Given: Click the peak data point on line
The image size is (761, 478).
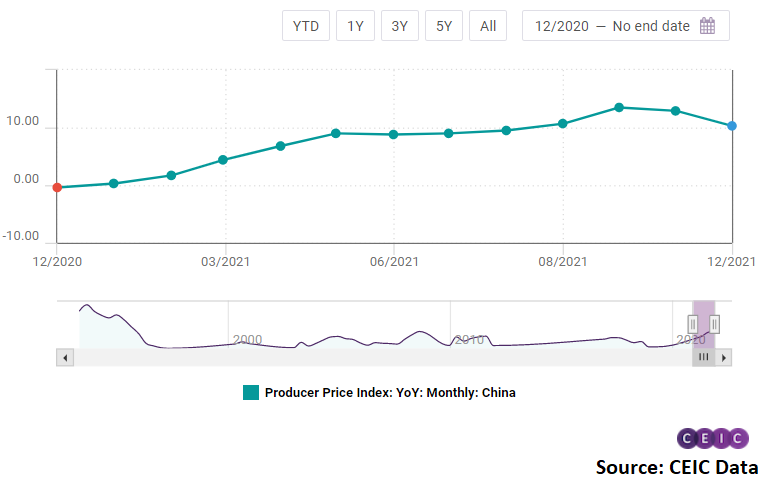Looking at the screenshot, I should click(619, 107).
